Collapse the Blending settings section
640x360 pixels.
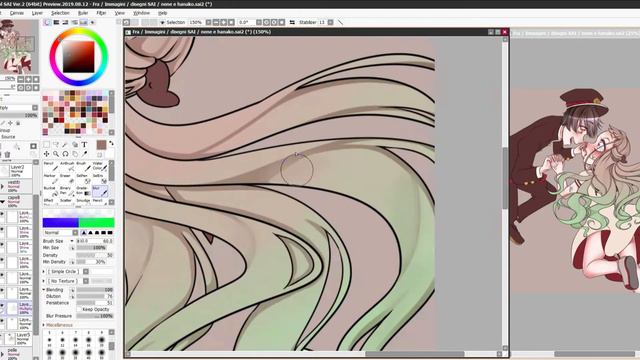pos(44,289)
